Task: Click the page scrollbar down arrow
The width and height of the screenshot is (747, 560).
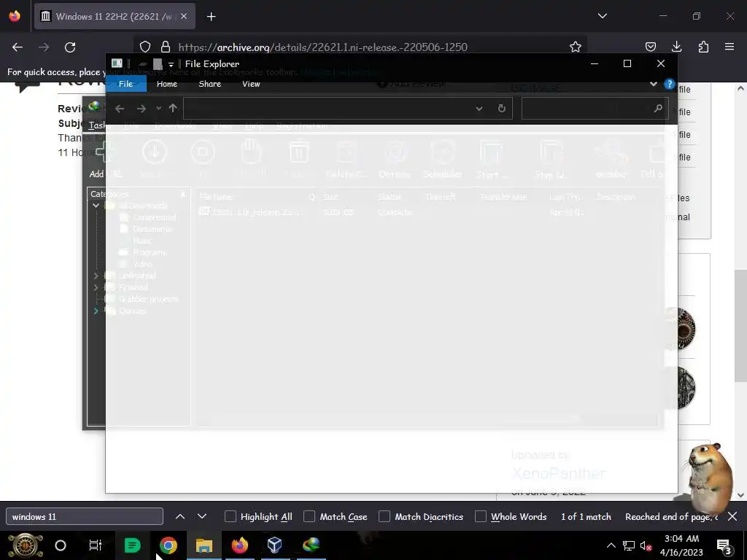Action: tap(740, 495)
